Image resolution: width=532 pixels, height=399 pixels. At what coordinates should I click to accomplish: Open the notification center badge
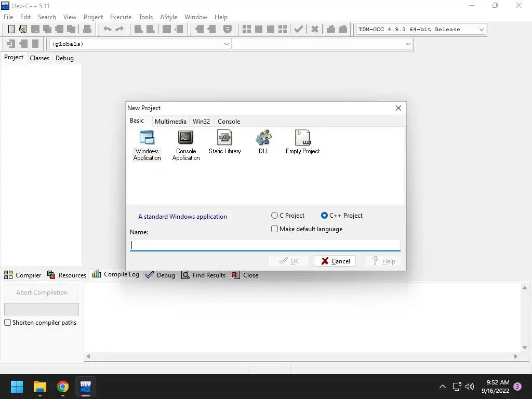pyautogui.click(x=517, y=387)
